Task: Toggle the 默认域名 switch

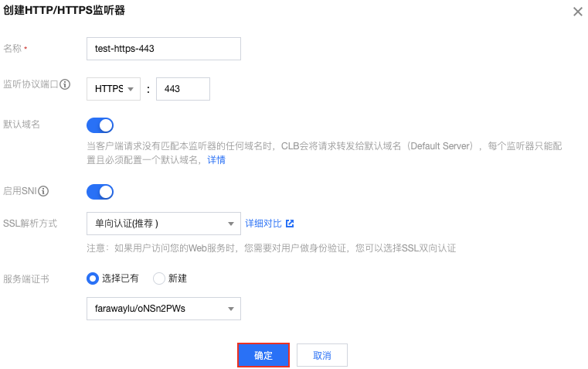Action: coord(100,125)
